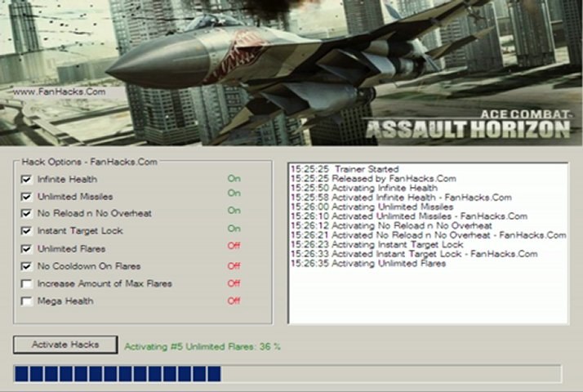This screenshot has width=583, height=392.
Task: Select log line '15:25:58 Activated Infinite Health'
Action: 401,198
